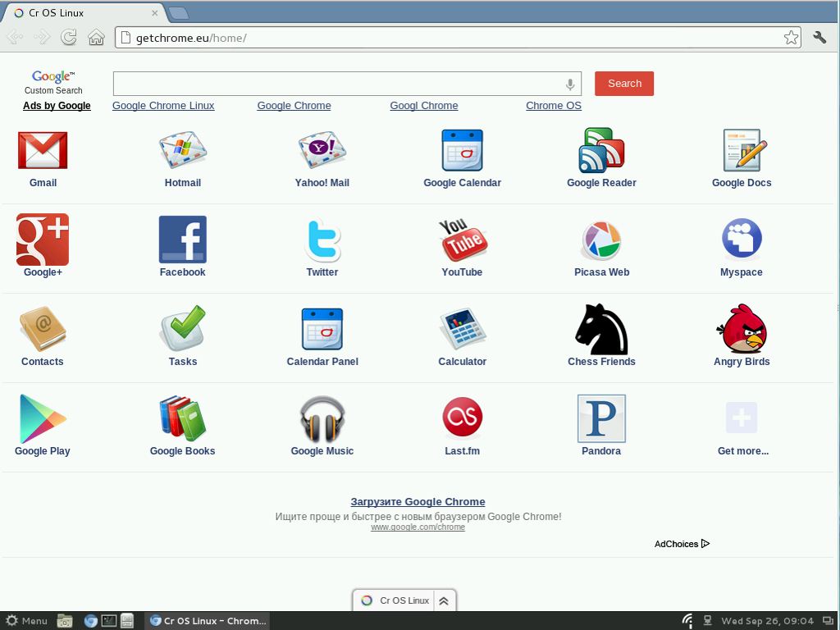Follow the Google Chrome Linux ad link

pos(163,106)
